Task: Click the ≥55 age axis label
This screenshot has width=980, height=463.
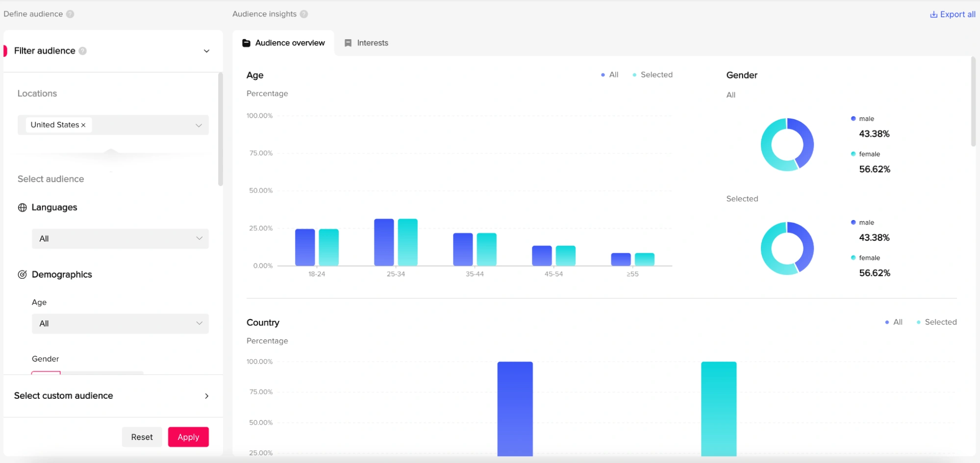Action: coord(632,274)
